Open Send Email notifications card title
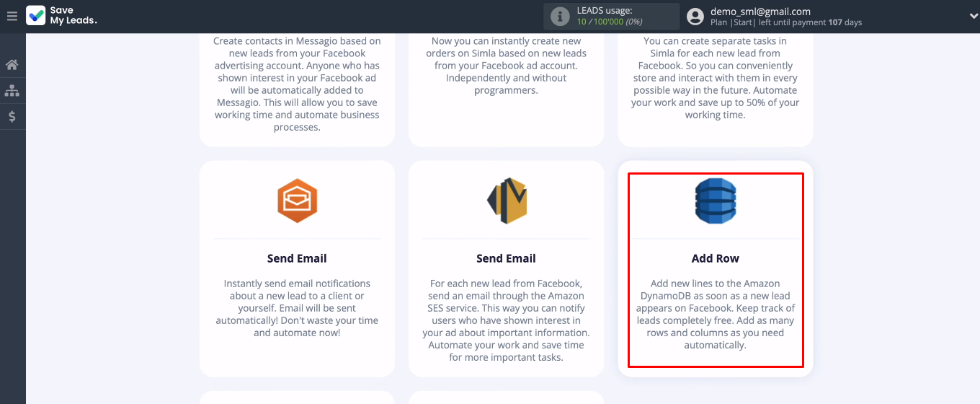 (x=297, y=258)
